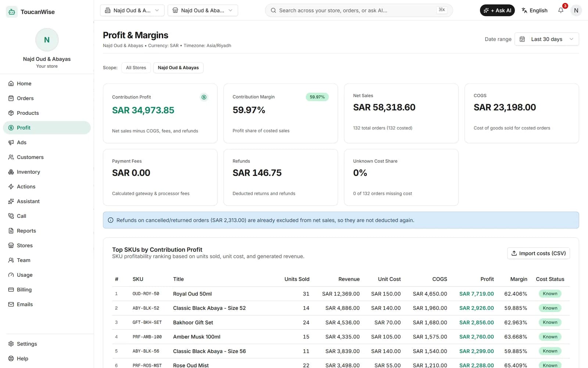Click profit value SAR 7,719.00

477,294
